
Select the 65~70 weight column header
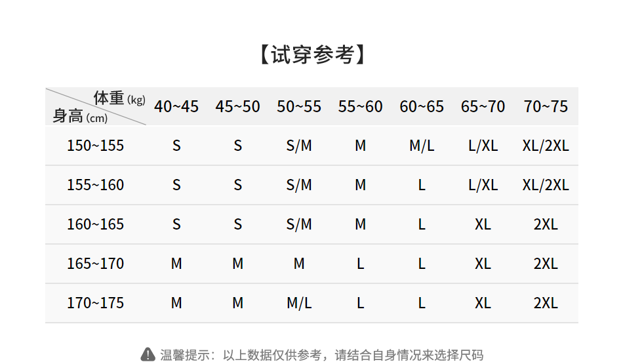(x=483, y=106)
